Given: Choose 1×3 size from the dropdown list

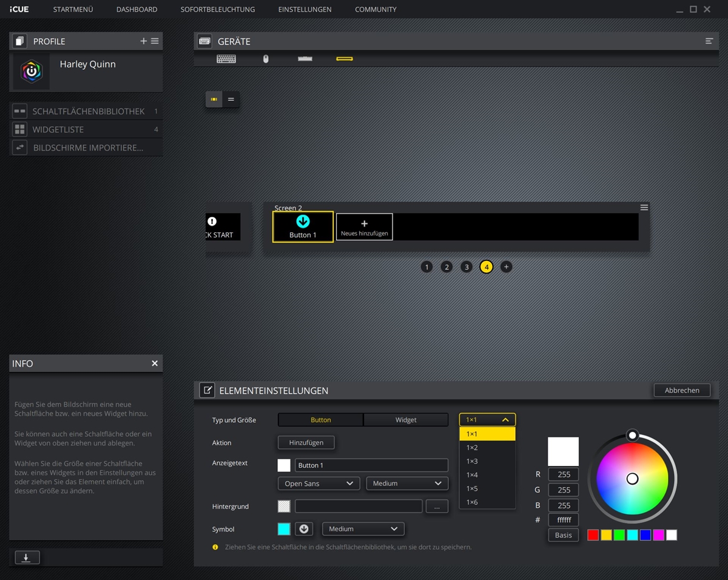Looking at the screenshot, I should pos(472,461).
